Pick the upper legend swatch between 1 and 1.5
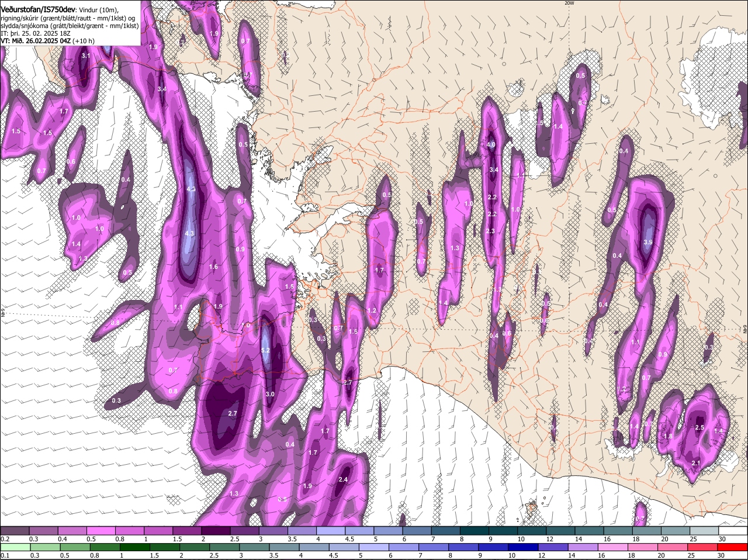 (x=158, y=531)
